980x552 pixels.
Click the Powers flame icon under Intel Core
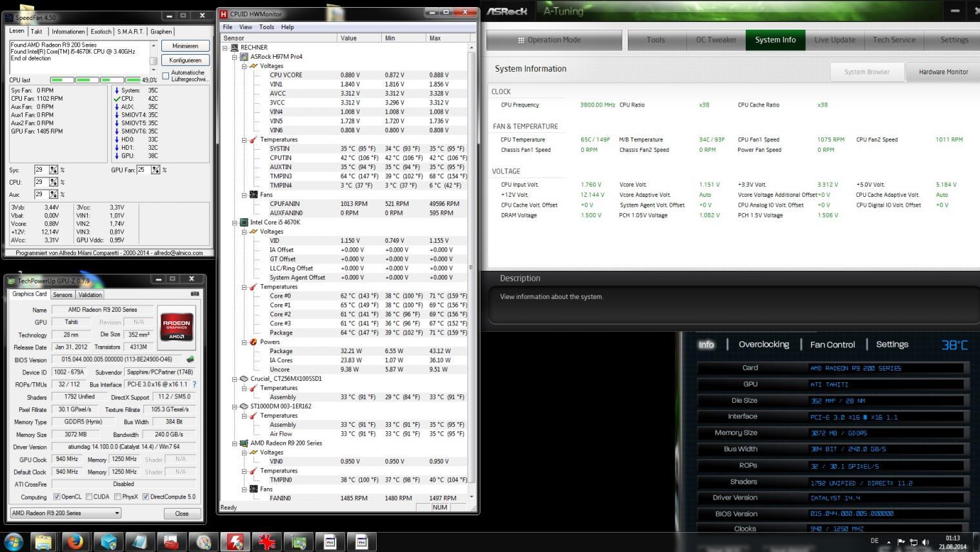(x=254, y=342)
